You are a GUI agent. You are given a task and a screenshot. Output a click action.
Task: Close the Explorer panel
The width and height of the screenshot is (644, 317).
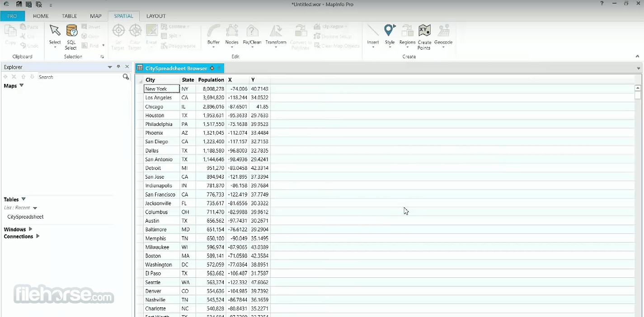[127, 67]
